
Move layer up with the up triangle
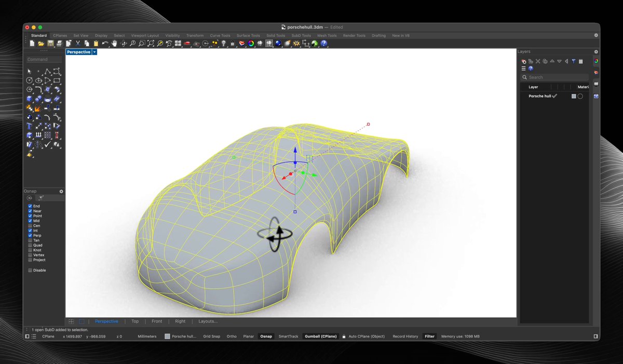[x=552, y=61]
